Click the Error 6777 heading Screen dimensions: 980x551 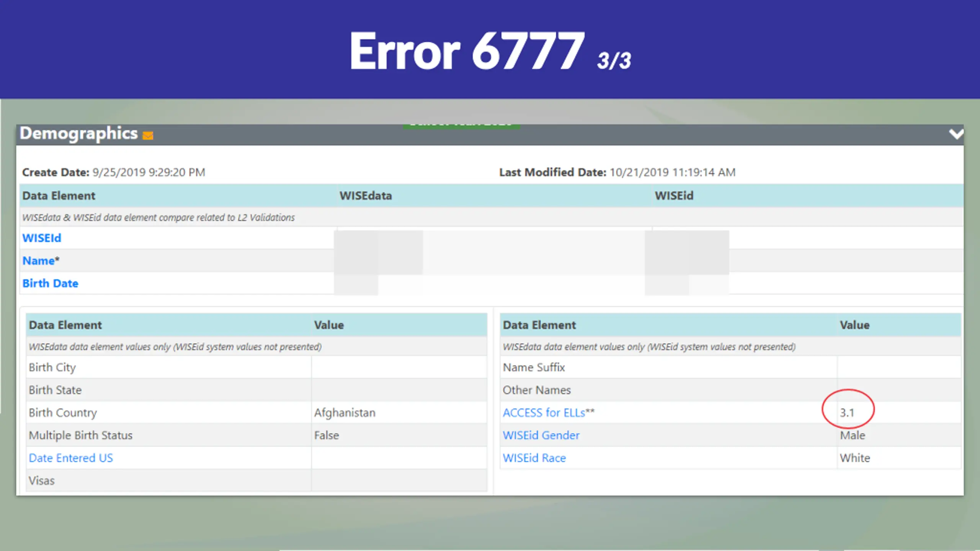[467, 51]
